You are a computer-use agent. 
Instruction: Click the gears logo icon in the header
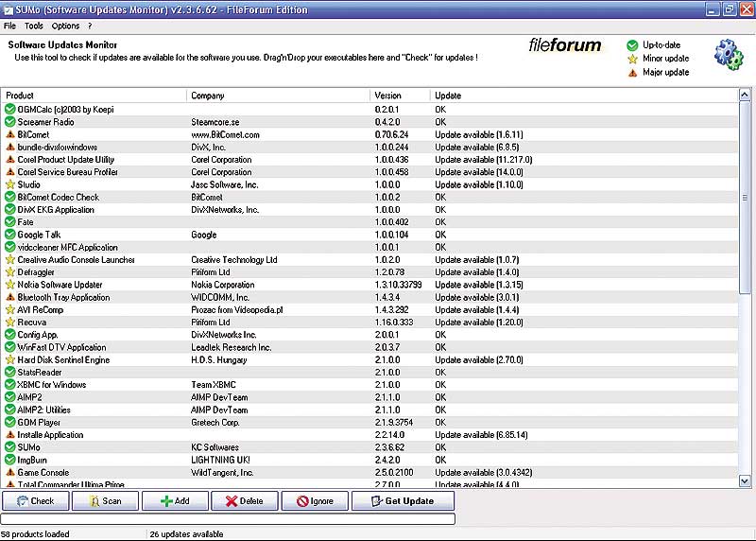click(x=729, y=55)
